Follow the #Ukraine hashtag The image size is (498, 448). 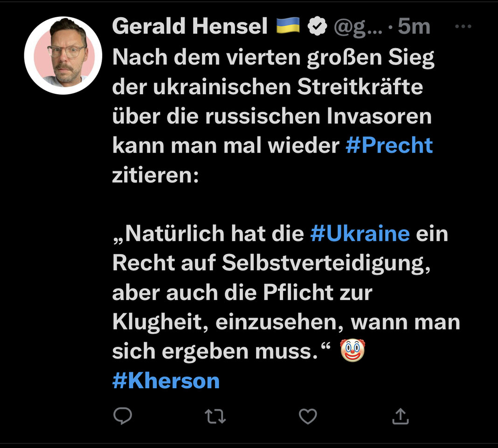360,234
